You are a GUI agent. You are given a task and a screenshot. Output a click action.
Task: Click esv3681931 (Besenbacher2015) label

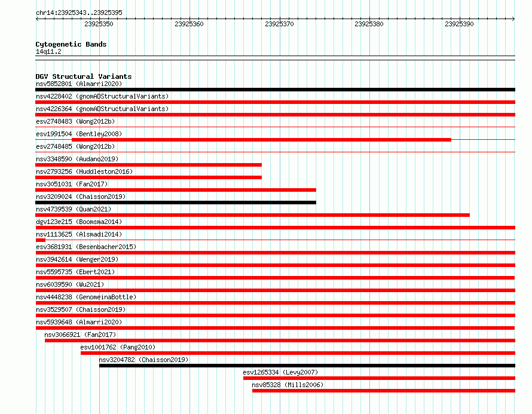(86, 247)
